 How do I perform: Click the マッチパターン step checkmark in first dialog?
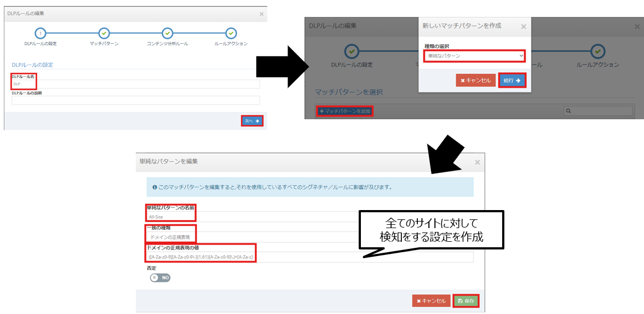104,33
